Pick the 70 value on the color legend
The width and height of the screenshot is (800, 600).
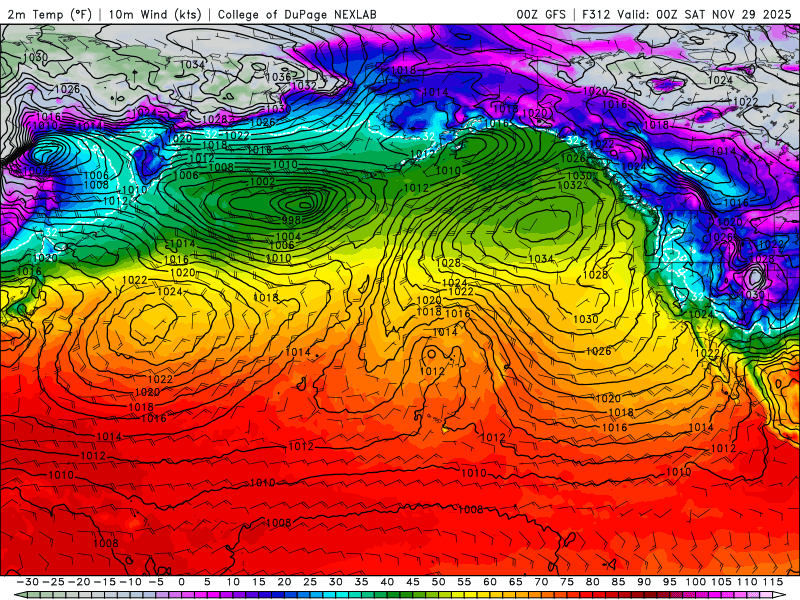541,582
